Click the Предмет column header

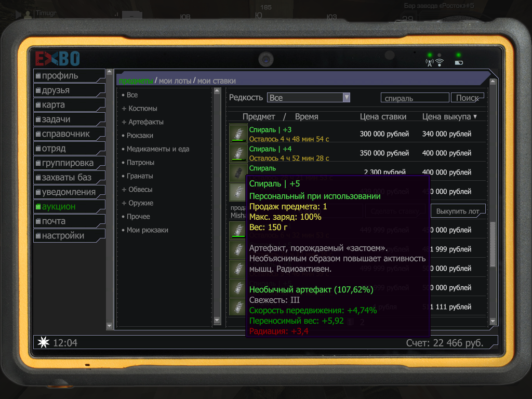coord(259,117)
